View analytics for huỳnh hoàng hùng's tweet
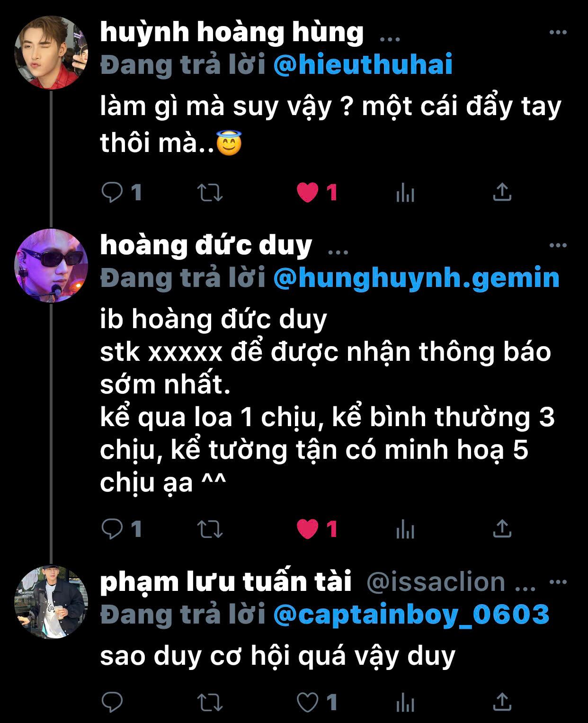This screenshot has height=723, width=588. pos(405,193)
